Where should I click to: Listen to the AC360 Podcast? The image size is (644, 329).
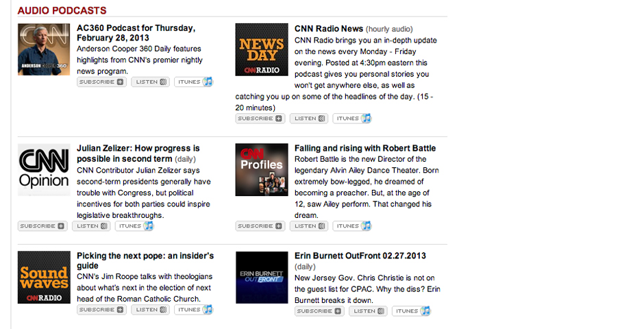(x=150, y=82)
